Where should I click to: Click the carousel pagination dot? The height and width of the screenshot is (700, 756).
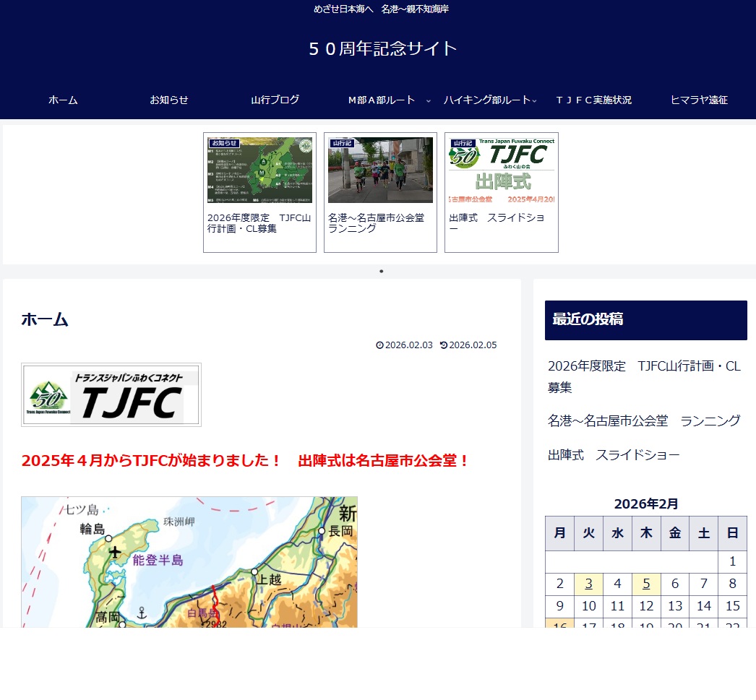click(381, 272)
